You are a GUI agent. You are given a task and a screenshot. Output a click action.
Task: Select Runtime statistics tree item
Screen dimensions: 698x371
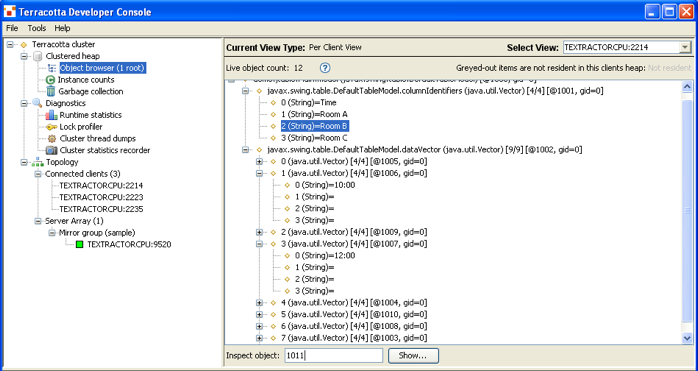[x=90, y=115]
